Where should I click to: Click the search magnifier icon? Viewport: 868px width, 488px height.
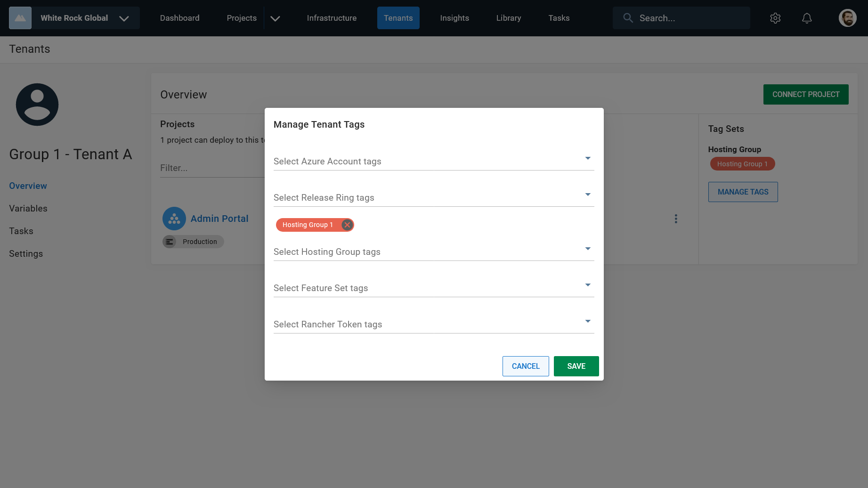pyautogui.click(x=628, y=18)
